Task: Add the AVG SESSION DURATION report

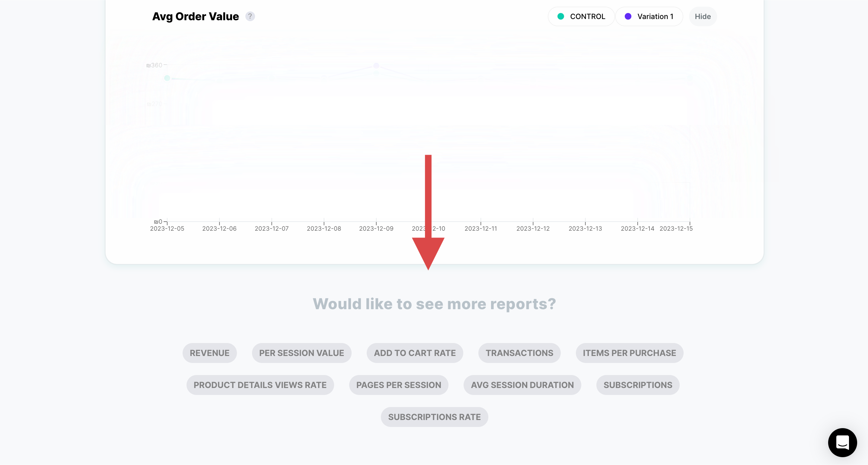Action: (x=522, y=385)
